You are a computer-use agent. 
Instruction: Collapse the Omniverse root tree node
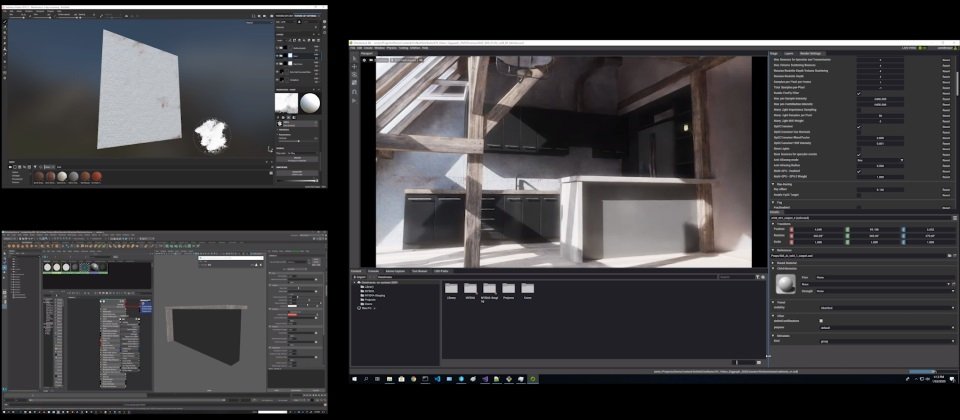pos(354,282)
